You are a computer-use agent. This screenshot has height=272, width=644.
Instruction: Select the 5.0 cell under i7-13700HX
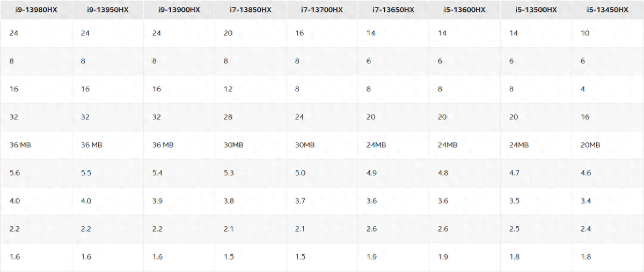(x=301, y=173)
